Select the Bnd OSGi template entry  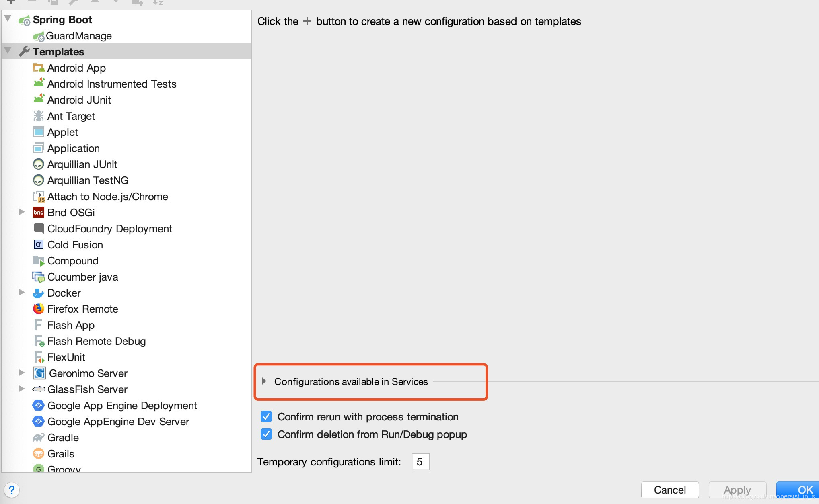70,212
